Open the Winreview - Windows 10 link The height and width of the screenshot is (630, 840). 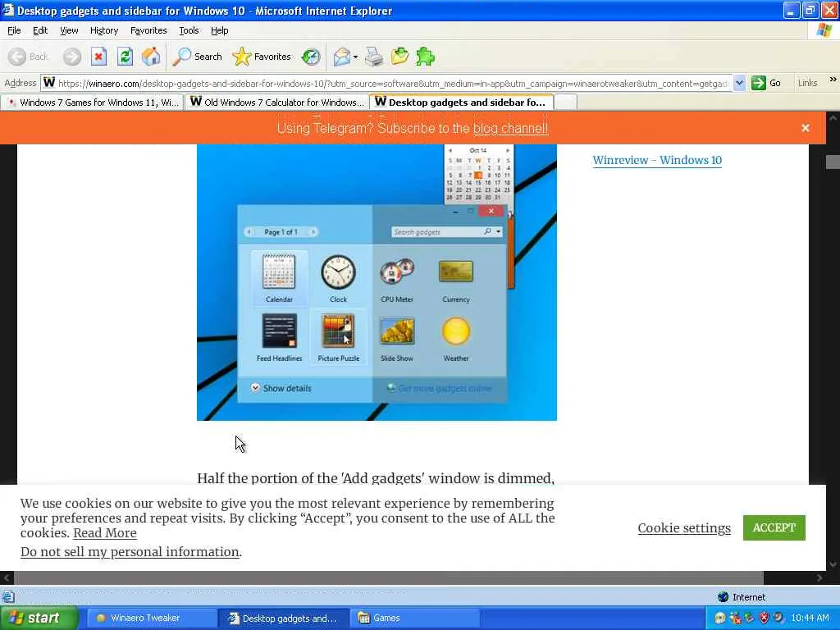(657, 160)
